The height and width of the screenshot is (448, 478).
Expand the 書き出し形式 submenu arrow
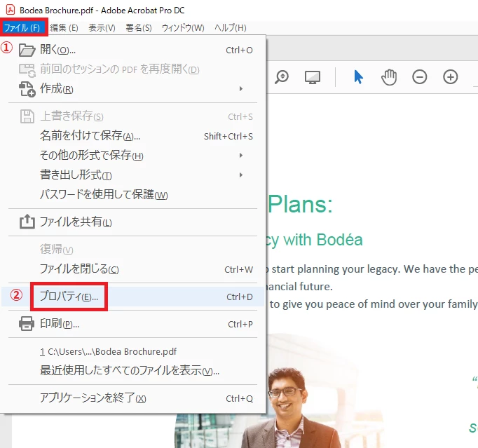[241, 175]
